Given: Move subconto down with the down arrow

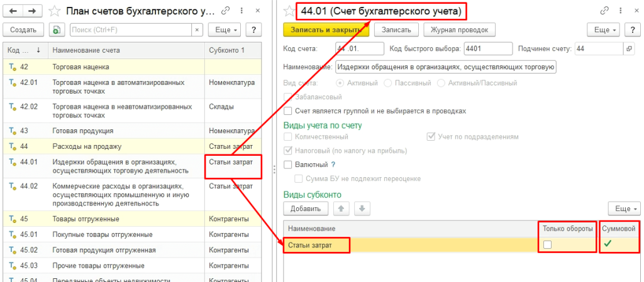Looking at the screenshot, I should (362, 209).
